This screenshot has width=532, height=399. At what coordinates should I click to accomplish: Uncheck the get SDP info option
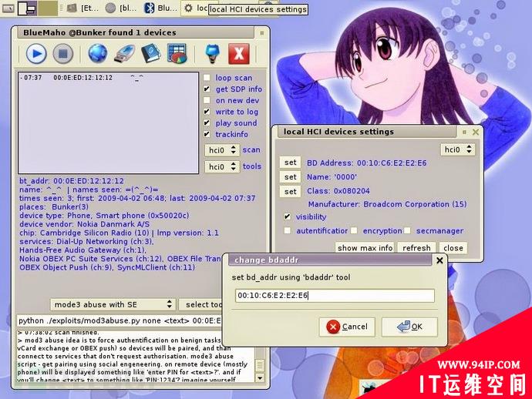pos(207,89)
